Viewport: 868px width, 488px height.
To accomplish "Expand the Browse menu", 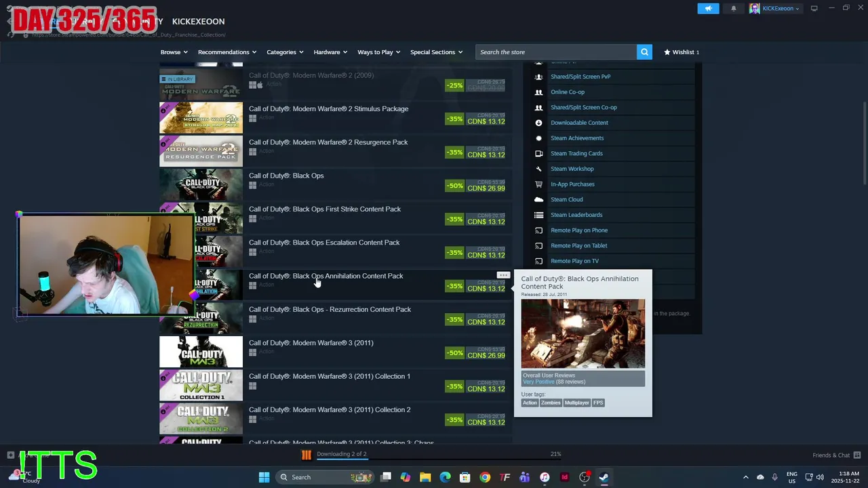I will pos(174,52).
